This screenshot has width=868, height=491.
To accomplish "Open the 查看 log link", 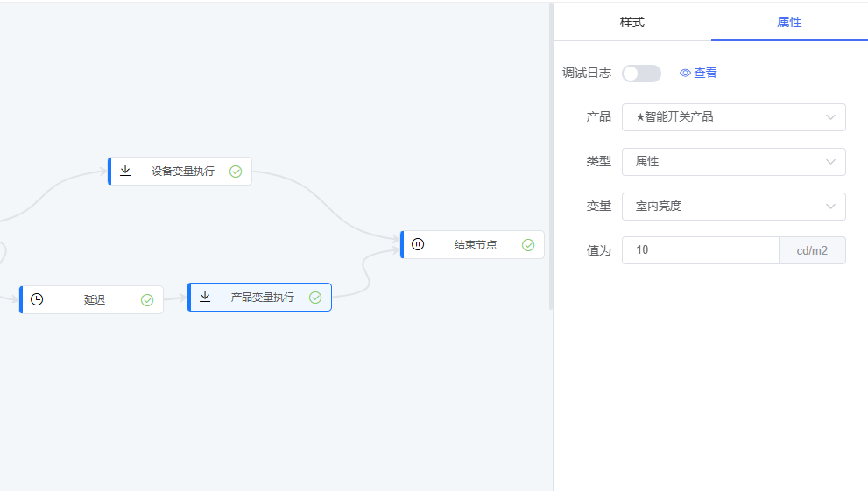I will coord(705,73).
